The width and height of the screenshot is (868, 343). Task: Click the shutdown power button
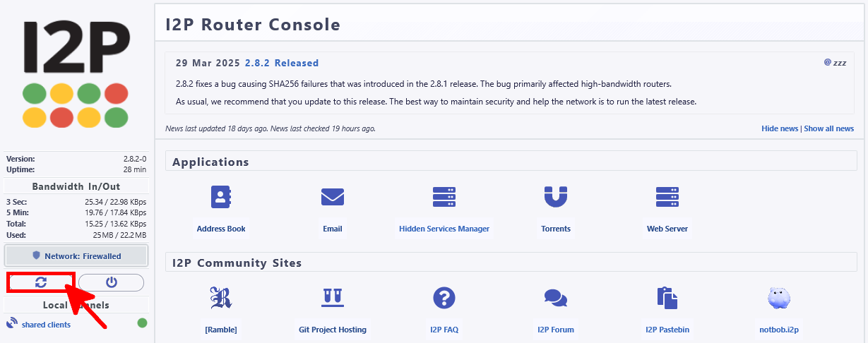point(111,282)
